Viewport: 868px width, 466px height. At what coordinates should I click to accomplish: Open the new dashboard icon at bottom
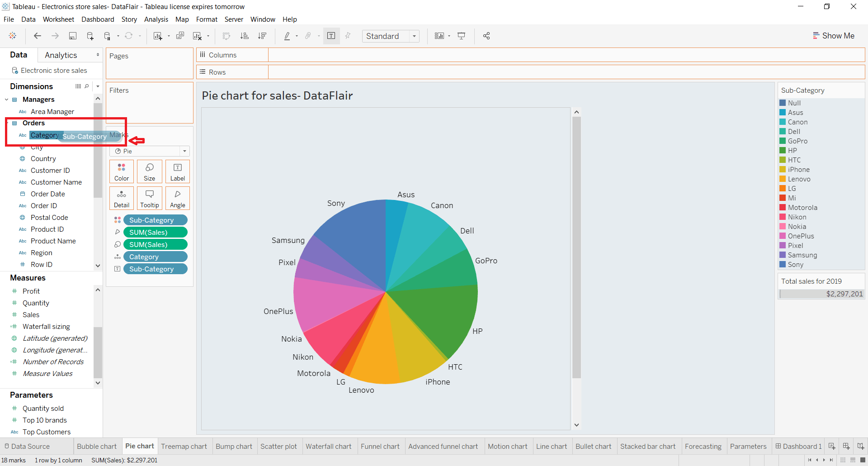(x=846, y=446)
